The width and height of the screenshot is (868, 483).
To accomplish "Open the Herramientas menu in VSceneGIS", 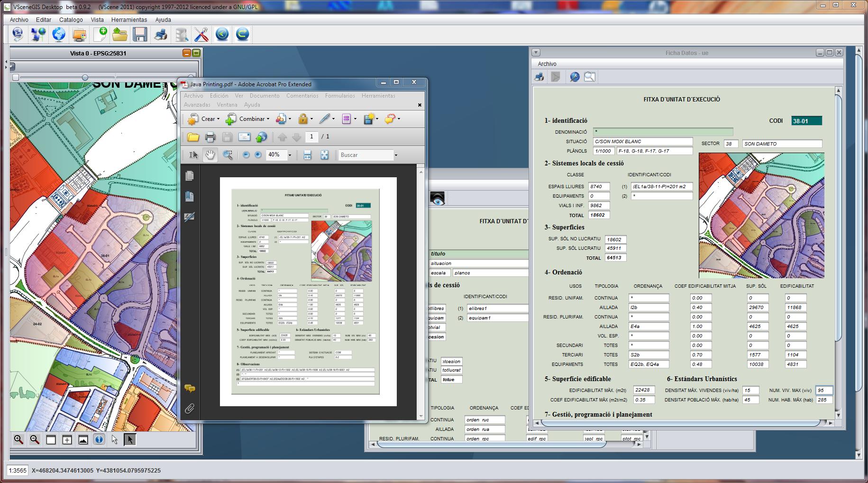I will pyautogui.click(x=129, y=20).
